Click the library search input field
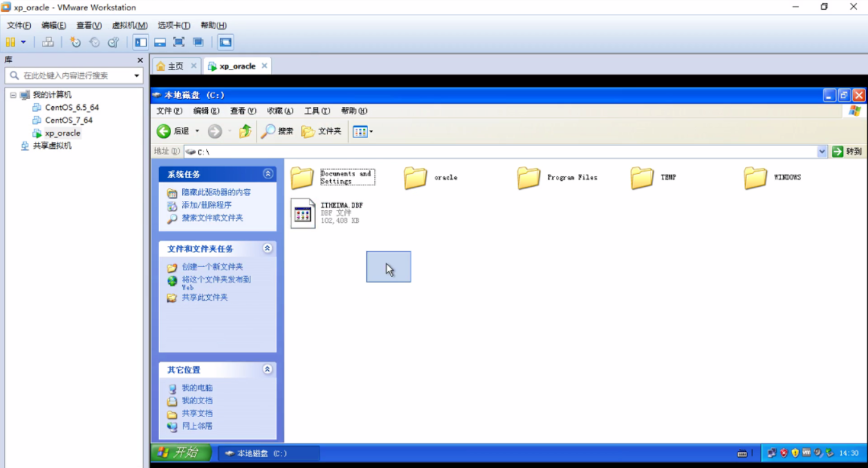This screenshot has width=868, height=468. coord(75,75)
